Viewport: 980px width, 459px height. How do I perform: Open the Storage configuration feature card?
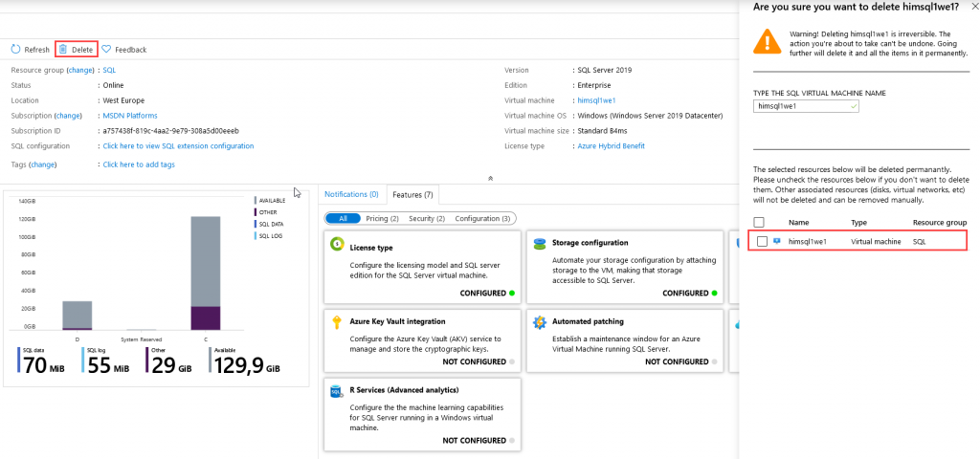(624, 267)
